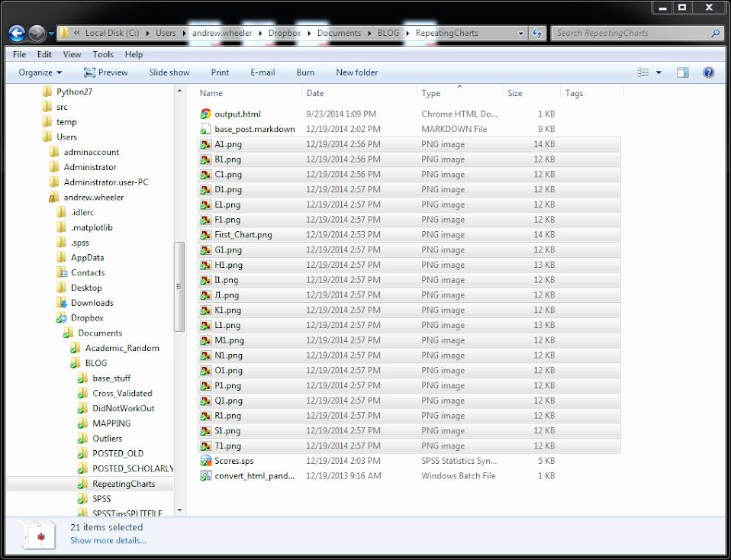Toggle the preview pane icon
This screenshot has height=560, width=731.
pyautogui.click(x=683, y=72)
